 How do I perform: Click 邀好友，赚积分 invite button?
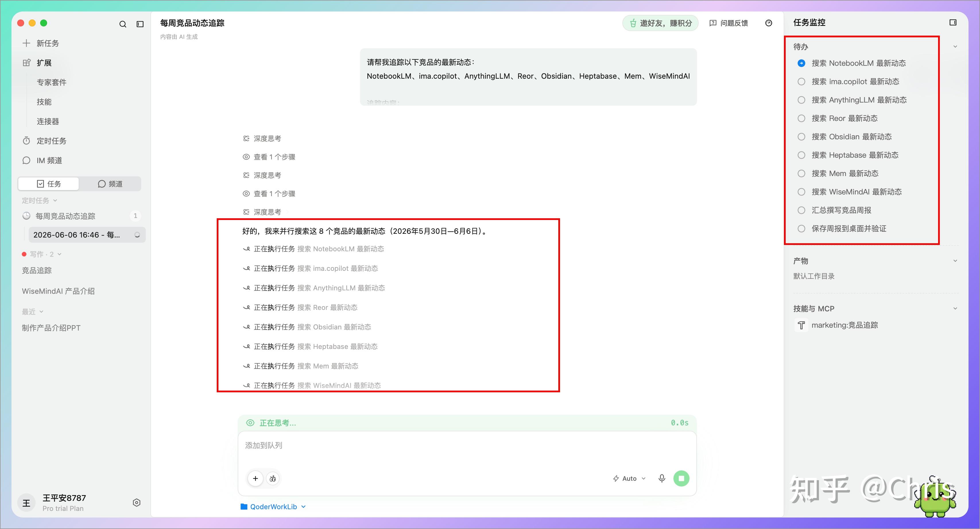[661, 23]
